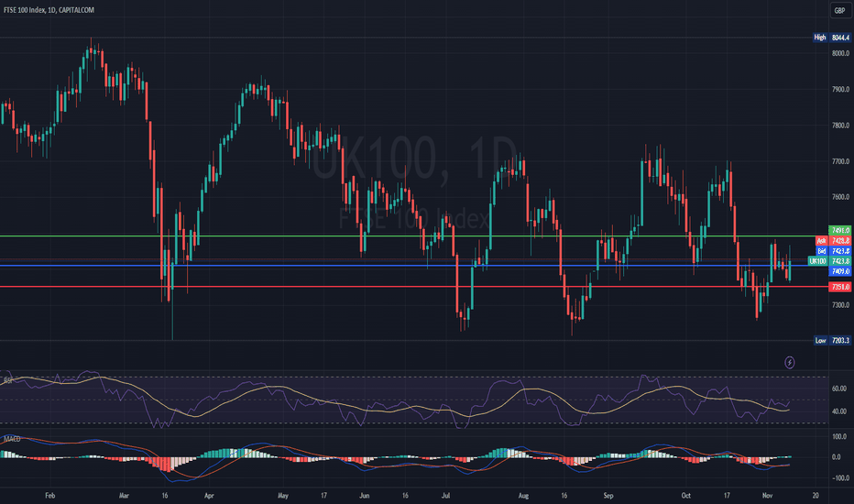854x504 pixels.
Task: Click the red 7351.0 line price tag
Action: [x=840, y=287]
